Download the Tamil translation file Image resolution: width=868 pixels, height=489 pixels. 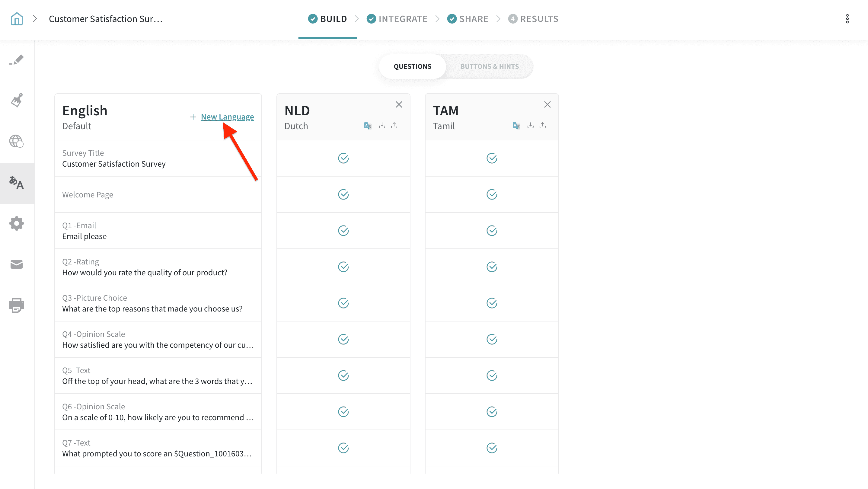530,126
